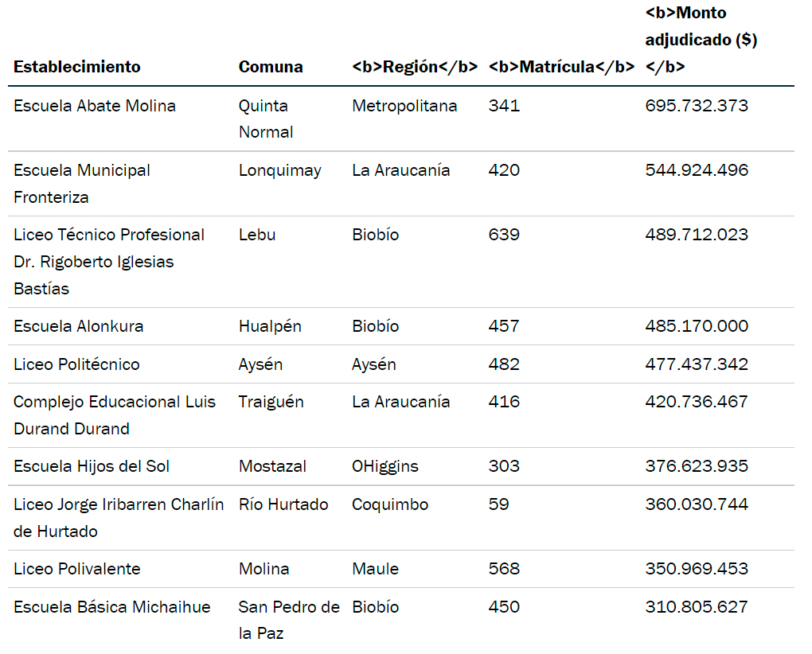Select the Lonquimay comuna cell

point(279,170)
